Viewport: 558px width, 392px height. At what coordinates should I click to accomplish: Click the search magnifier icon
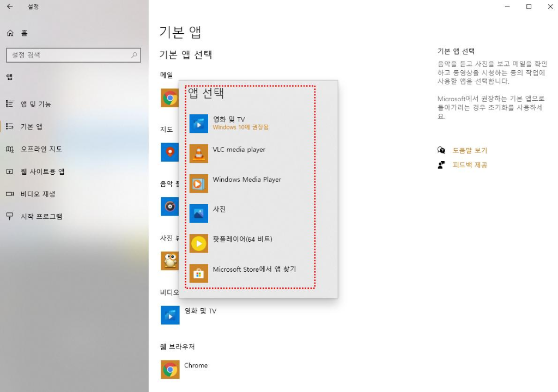coord(134,55)
